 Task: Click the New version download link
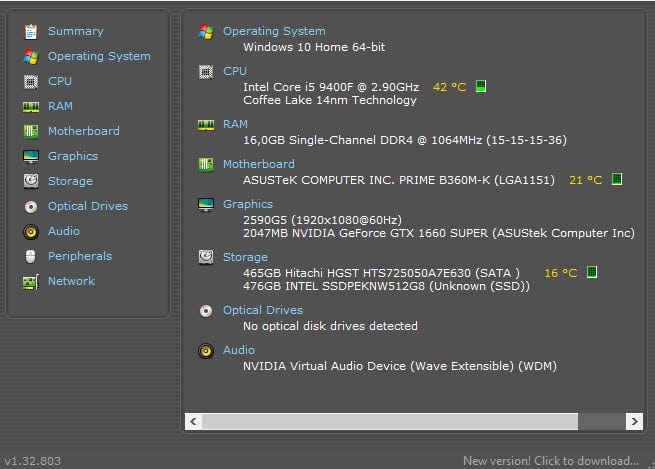[x=550, y=461]
